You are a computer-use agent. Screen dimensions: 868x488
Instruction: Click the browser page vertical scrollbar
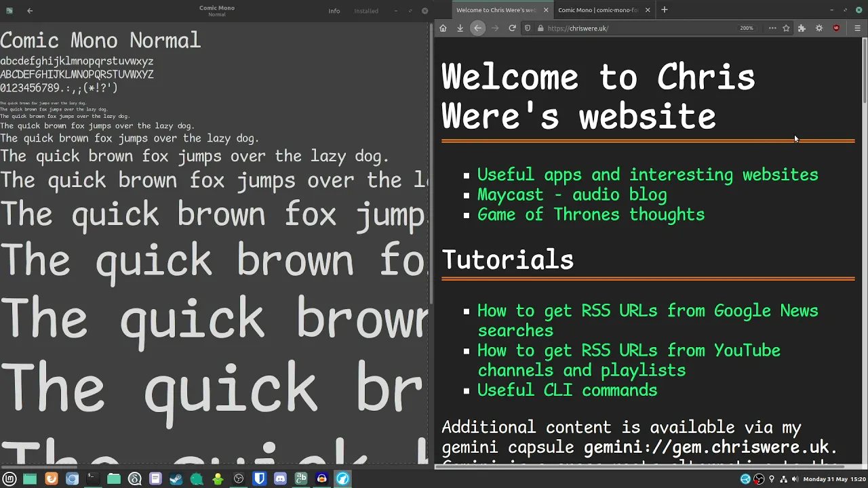pos(865,71)
